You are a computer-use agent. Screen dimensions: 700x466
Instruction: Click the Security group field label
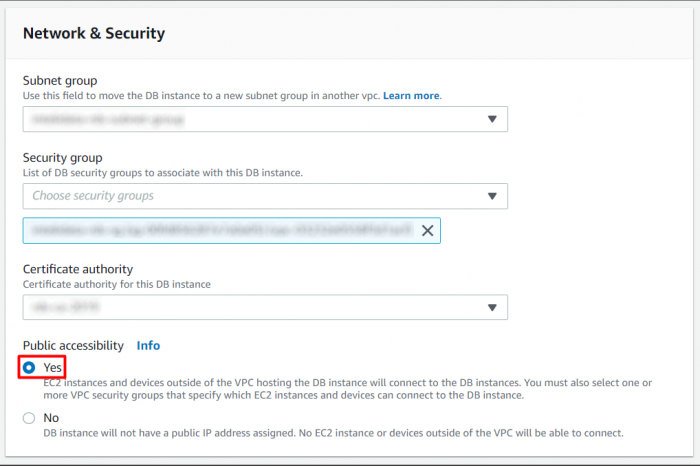[62, 158]
